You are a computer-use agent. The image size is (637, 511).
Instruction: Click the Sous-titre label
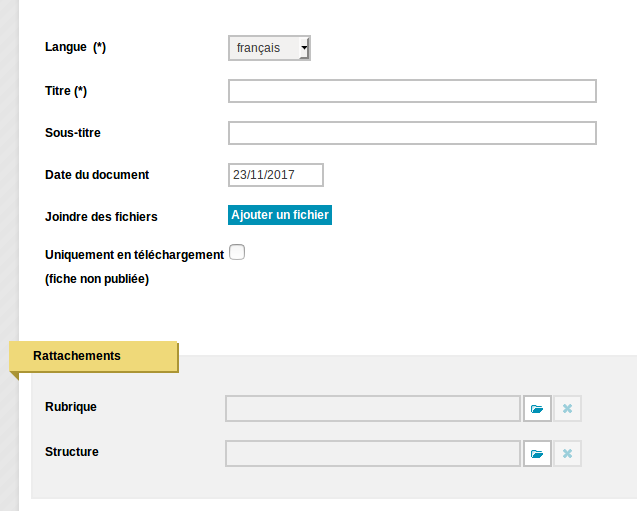(x=73, y=133)
